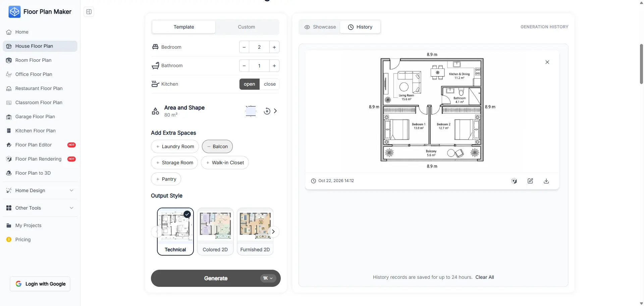Open Office Floor Plan in sidebar

click(40, 74)
